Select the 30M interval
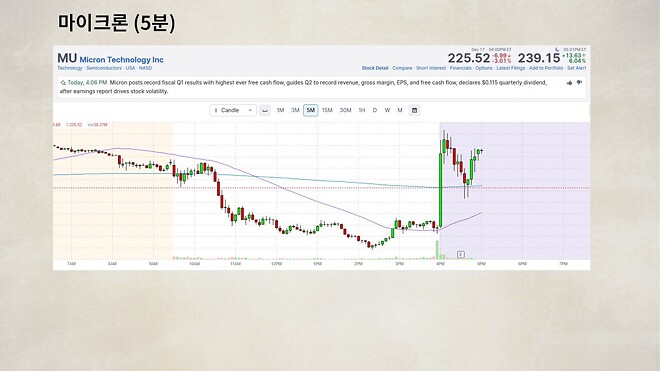Image resolution: width=660 pixels, height=371 pixels. 346,110
